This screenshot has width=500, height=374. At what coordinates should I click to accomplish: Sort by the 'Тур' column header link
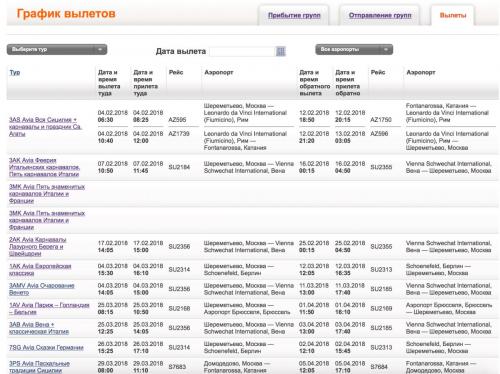pos(15,72)
